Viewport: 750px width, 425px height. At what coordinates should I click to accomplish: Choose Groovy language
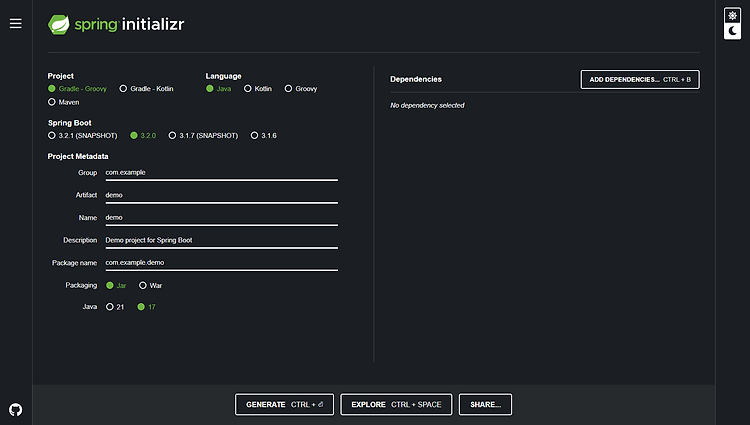301,88
